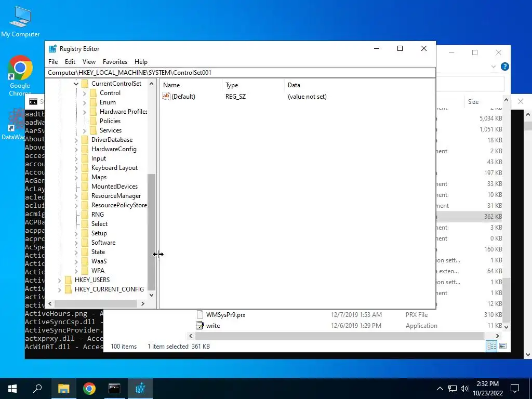Open the Edit menu in Registry Editor
This screenshot has height=399, width=532.
pos(70,62)
